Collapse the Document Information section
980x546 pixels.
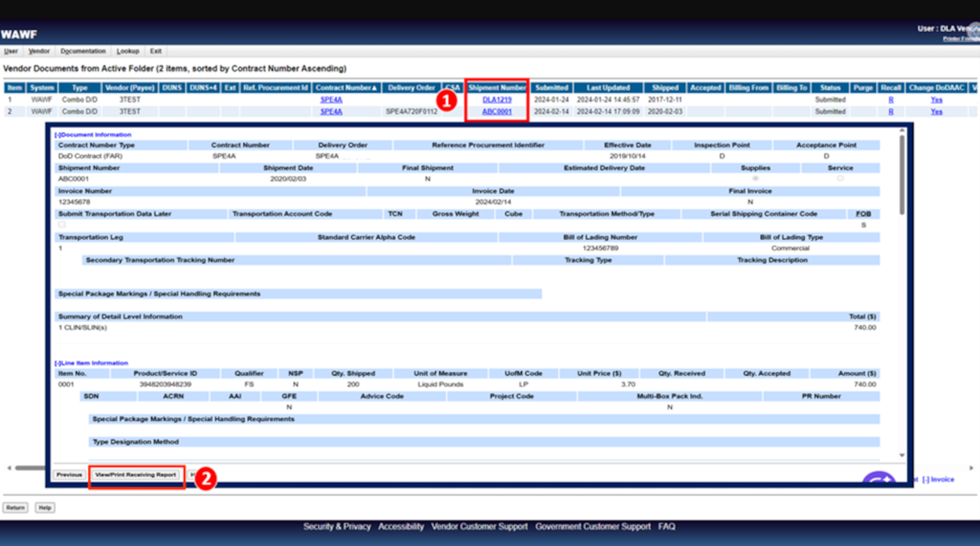(93, 135)
